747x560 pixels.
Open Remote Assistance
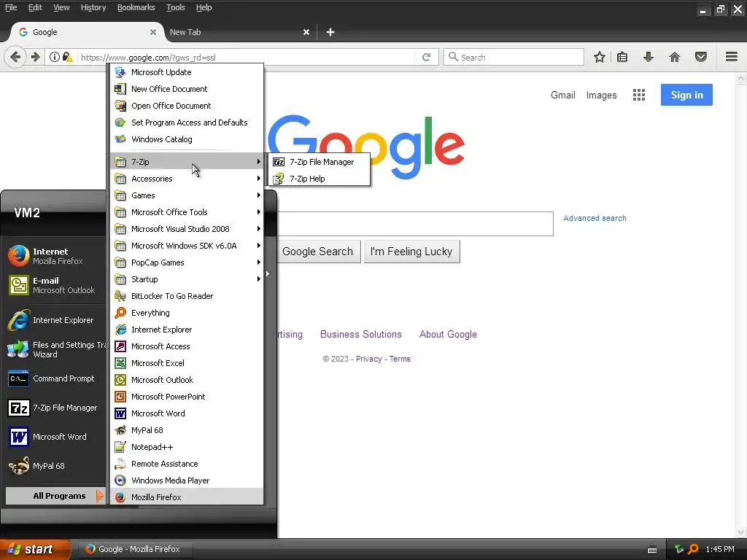187,464
